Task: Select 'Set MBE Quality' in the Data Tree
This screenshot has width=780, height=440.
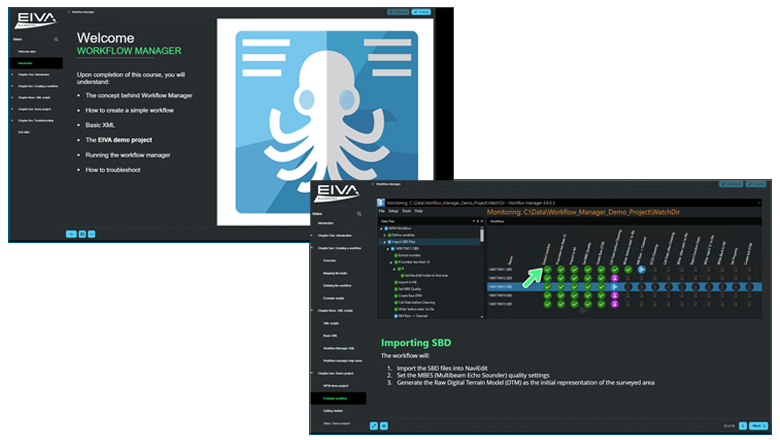Action: click(410, 289)
